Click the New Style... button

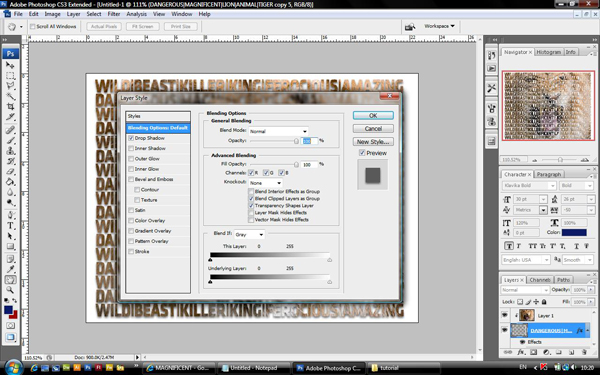click(373, 142)
